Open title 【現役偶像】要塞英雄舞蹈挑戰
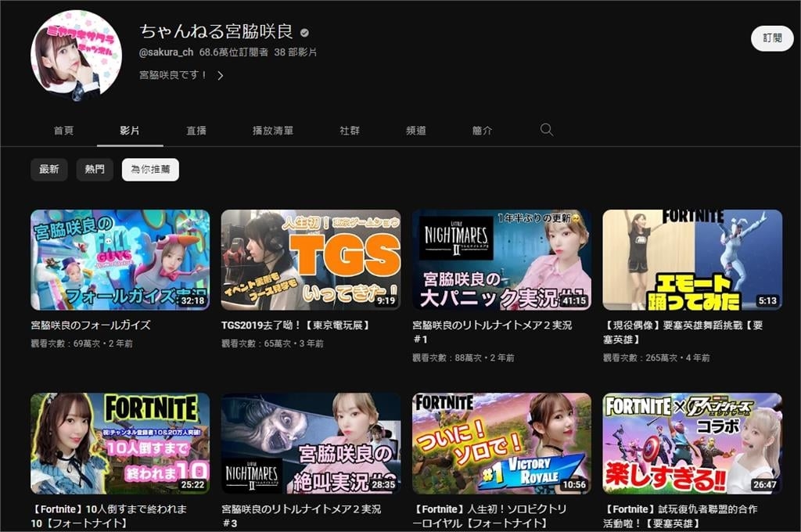Image resolution: width=801 pixels, height=532 pixels. pyautogui.click(x=683, y=332)
